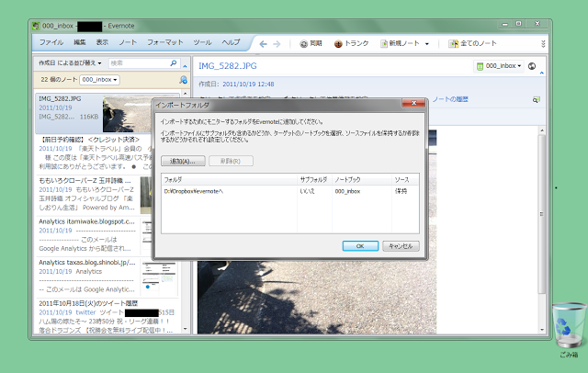
Task: Select the D:¥Dropbox¥evernoteへ folder row
Action: point(290,191)
